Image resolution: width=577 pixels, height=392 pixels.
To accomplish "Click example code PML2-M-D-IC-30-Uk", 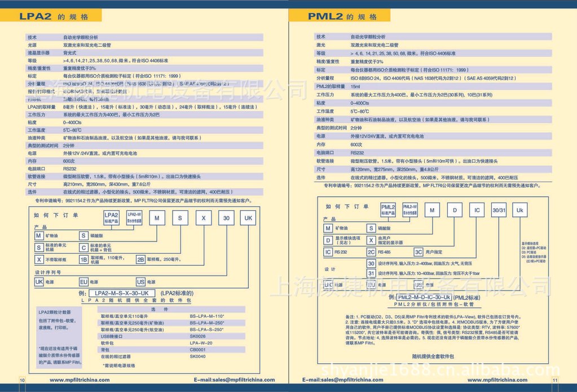I will [424, 297].
